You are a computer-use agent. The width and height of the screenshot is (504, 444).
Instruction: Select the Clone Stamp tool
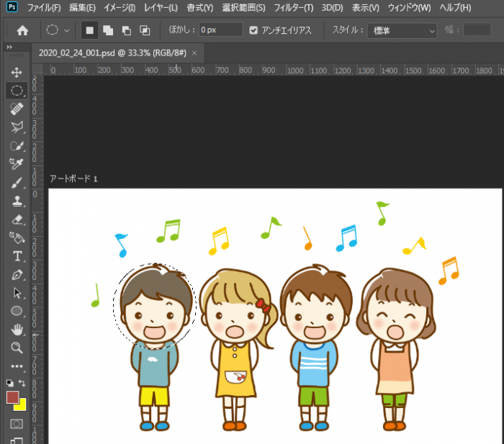click(17, 201)
